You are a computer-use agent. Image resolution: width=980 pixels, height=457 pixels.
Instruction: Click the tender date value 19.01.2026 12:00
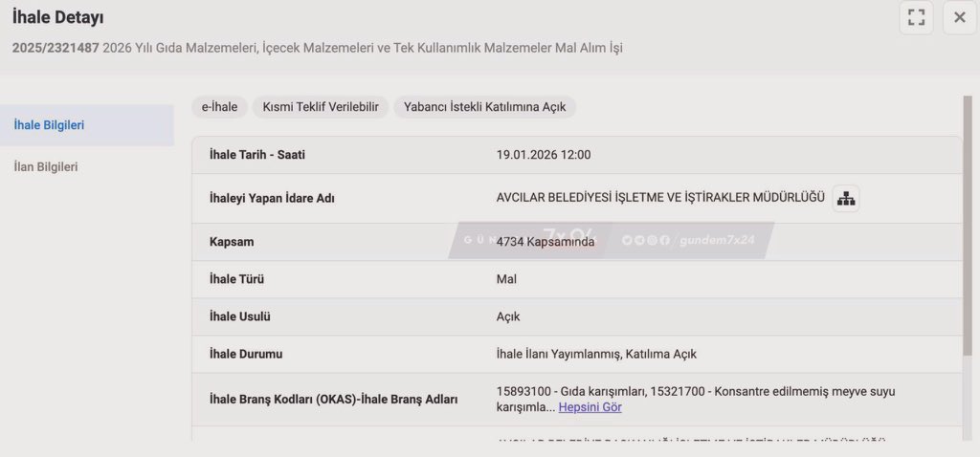tap(543, 155)
